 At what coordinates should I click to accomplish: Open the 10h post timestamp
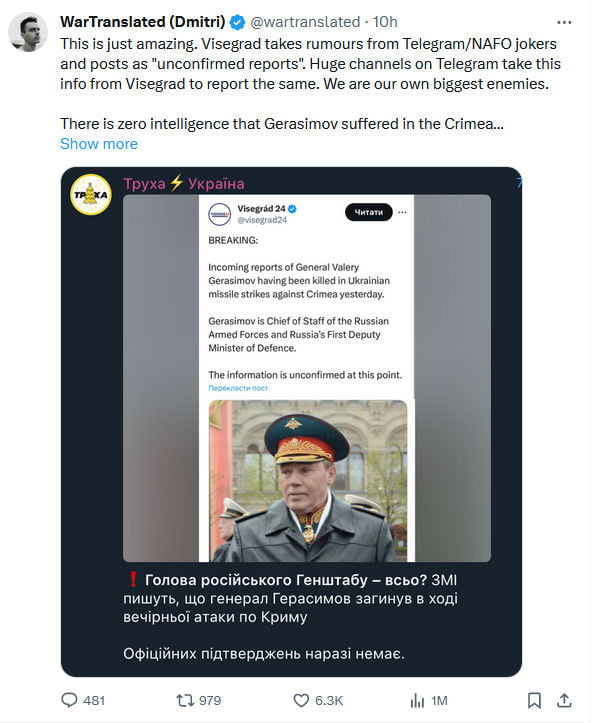387,22
